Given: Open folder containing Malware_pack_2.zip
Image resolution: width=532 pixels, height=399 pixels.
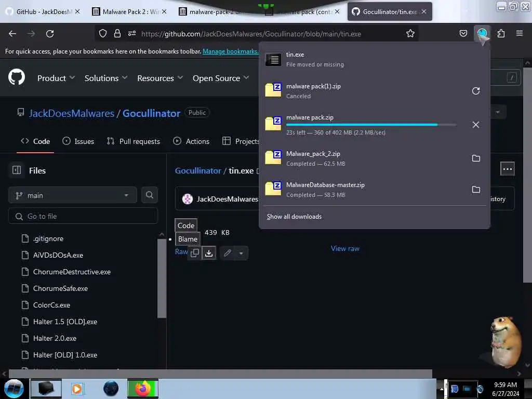Looking at the screenshot, I should point(476,158).
